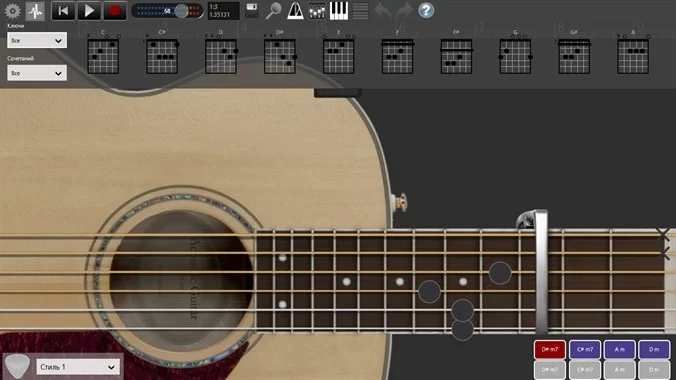676x380 pixels.
Task: Toggle the waveform pulse view button
Action: 35,11
